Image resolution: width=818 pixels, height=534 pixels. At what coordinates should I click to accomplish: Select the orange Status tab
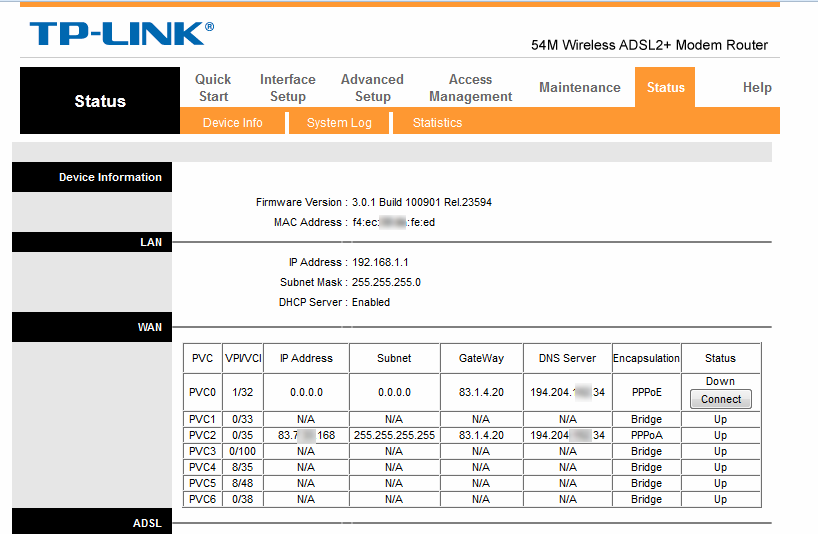tap(665, 88)
